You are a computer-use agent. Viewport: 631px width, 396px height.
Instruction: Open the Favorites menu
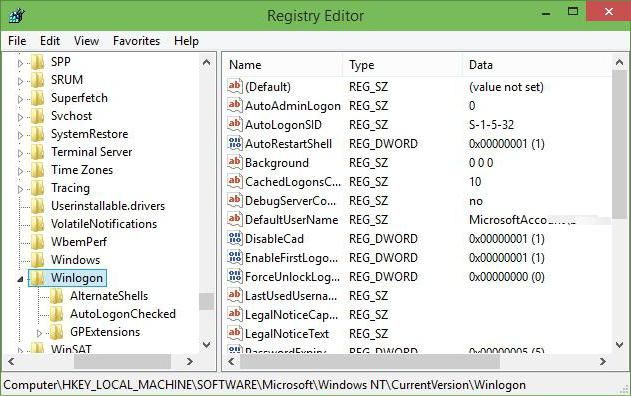pyautogui.click(x=136, y=41)
